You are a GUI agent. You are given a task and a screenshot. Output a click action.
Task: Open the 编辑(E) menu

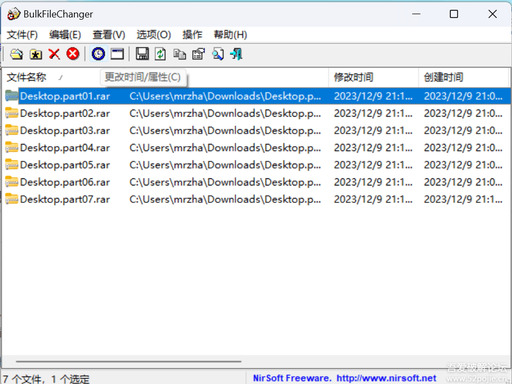65,35
